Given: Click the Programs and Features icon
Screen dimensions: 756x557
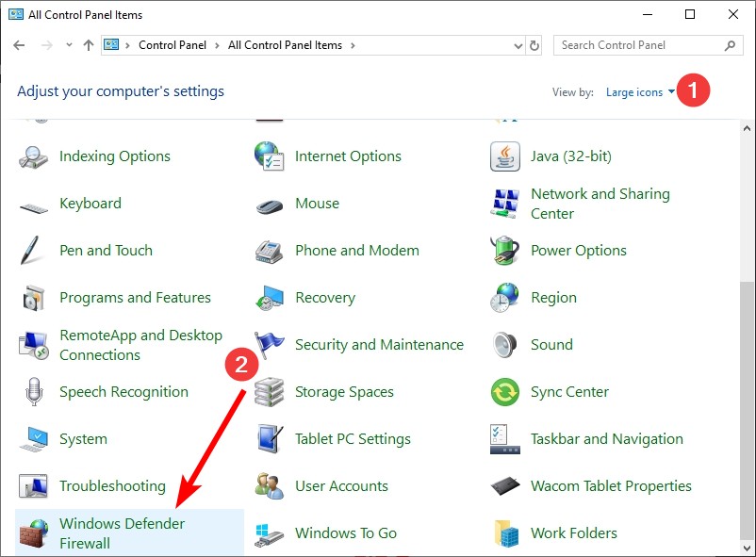Looking at the screenshot, I should pos(33,298).
